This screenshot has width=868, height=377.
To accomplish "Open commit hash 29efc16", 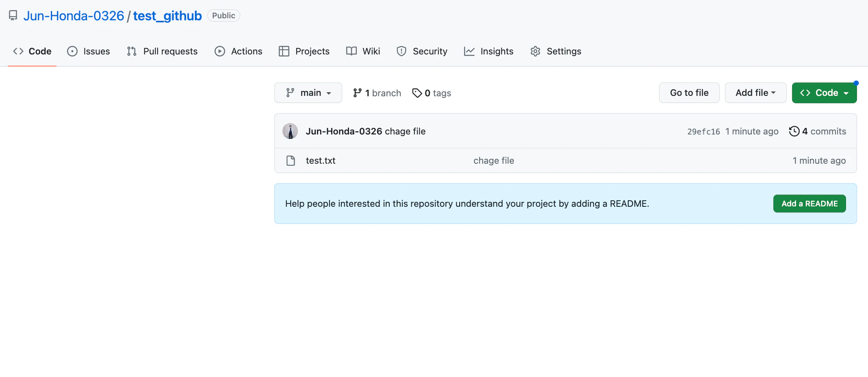I will (x=703, y=132).
